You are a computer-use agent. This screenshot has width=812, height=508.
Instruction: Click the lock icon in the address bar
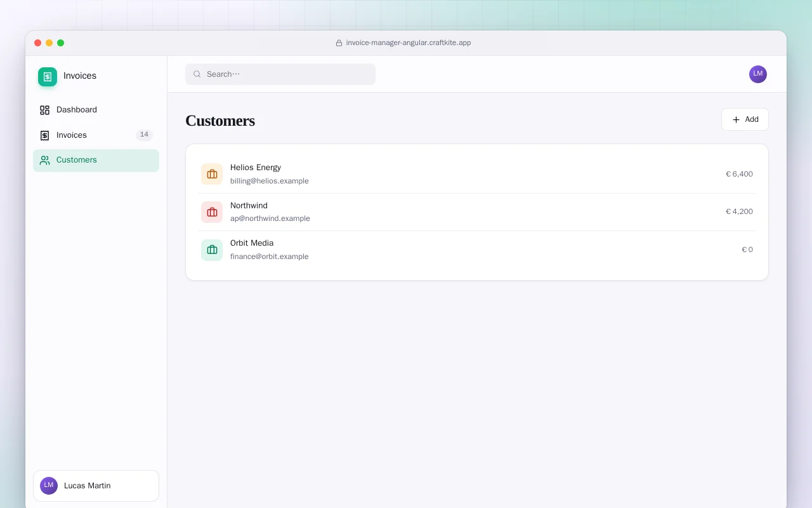point(339,43)
